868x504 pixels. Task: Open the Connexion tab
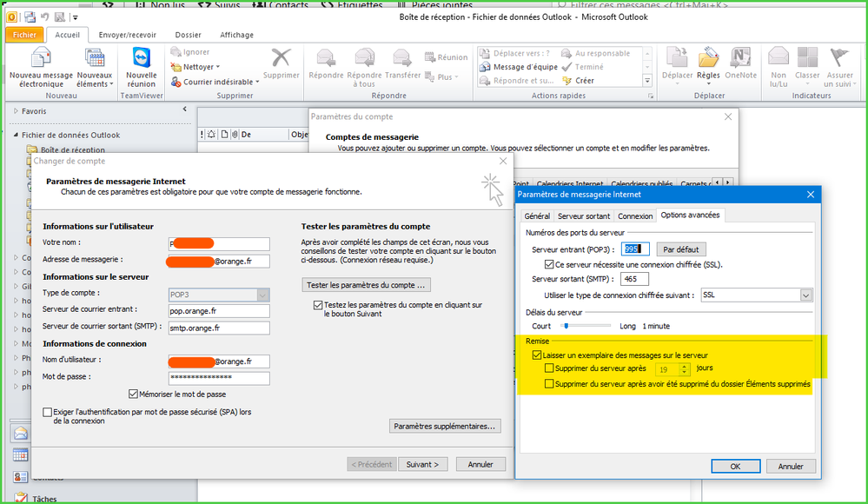pos(635,216)
